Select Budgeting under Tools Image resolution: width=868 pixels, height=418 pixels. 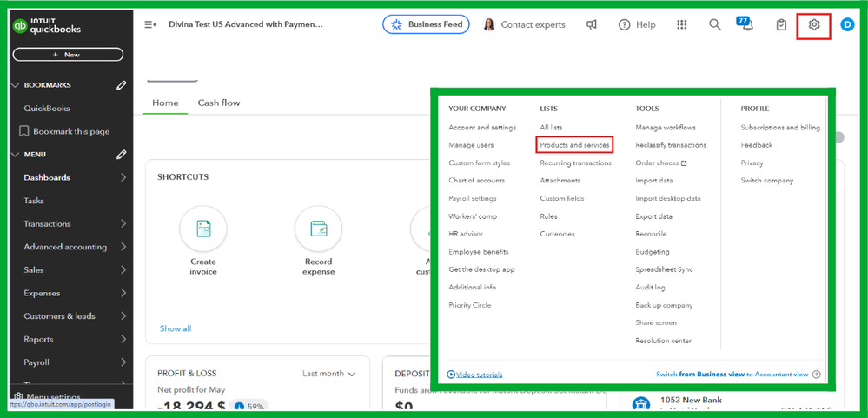653,252
